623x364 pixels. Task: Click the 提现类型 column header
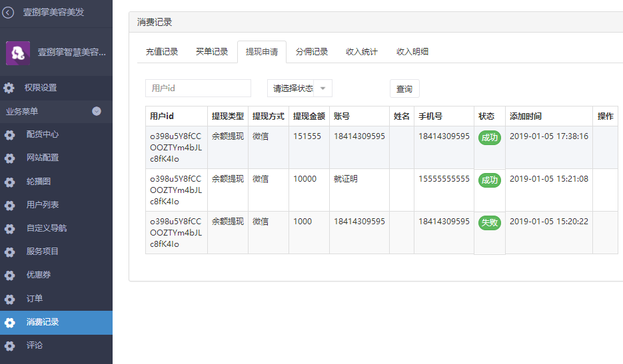[228, 116]
